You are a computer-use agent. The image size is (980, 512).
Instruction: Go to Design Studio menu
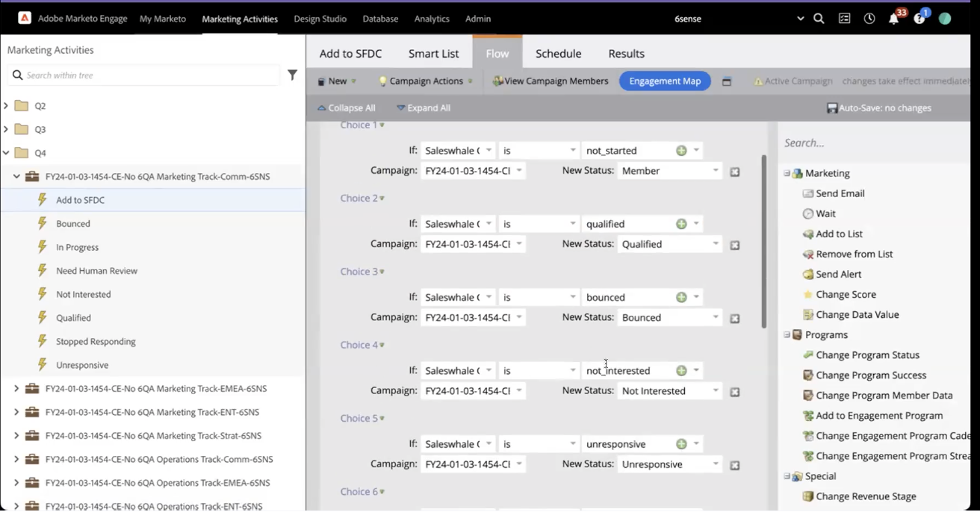(x=320, y=19)
